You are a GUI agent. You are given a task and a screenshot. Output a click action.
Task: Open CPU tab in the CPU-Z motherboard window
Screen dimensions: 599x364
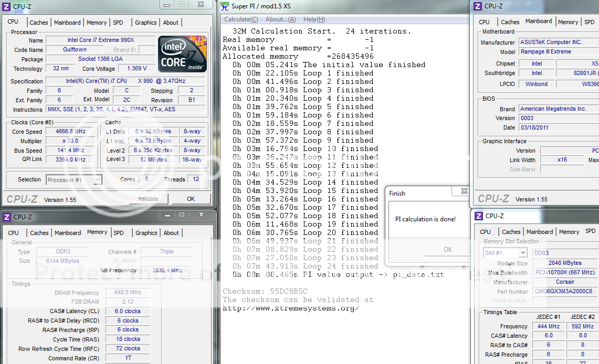[x=485, y=22]
